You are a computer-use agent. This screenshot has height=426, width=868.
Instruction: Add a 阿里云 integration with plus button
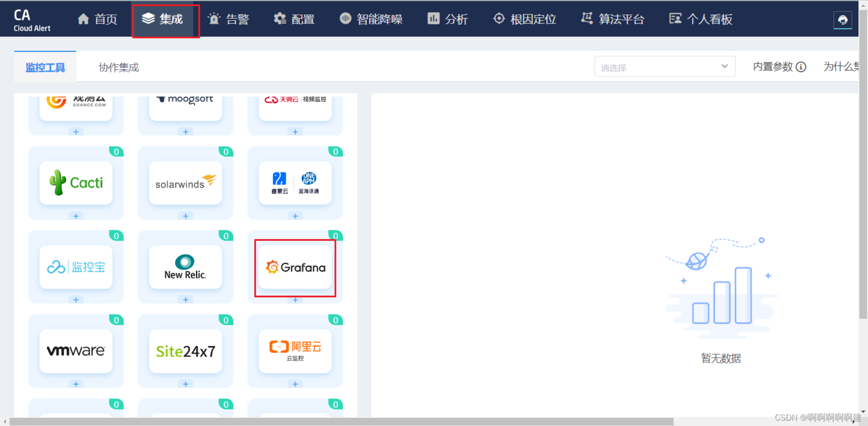coord(295,383)
